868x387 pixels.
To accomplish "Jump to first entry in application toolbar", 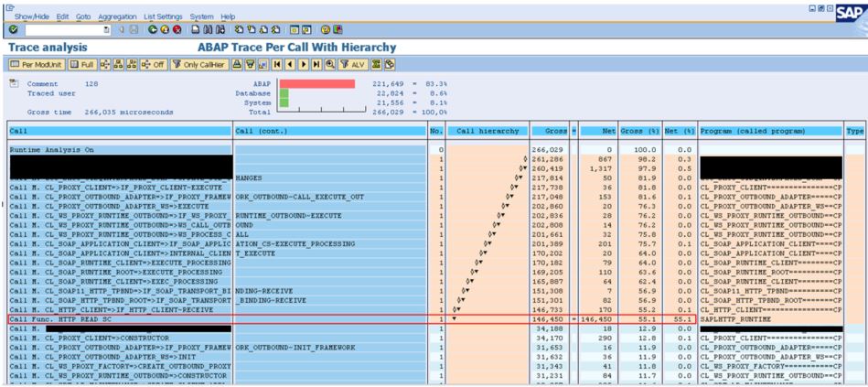I will tap(277, 65).
